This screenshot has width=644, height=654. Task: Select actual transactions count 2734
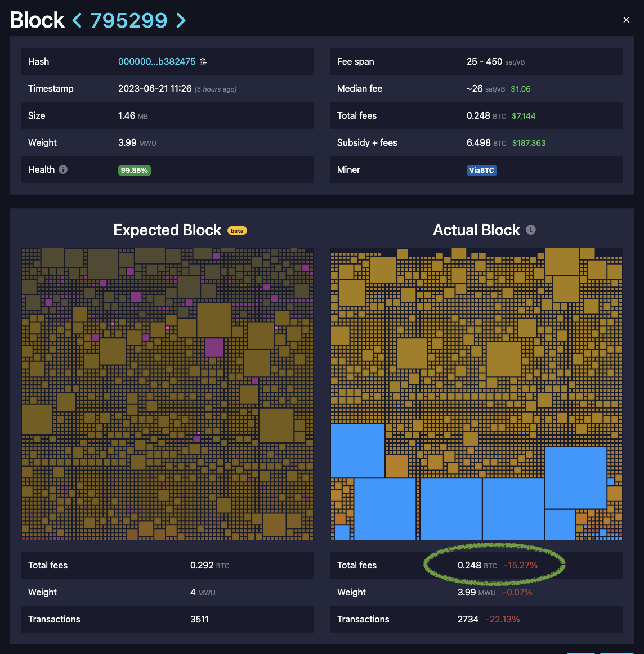click(468, 619)
